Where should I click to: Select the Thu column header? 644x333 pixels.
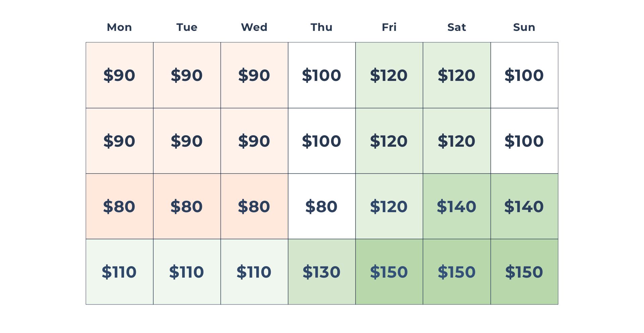click(322, 27)
